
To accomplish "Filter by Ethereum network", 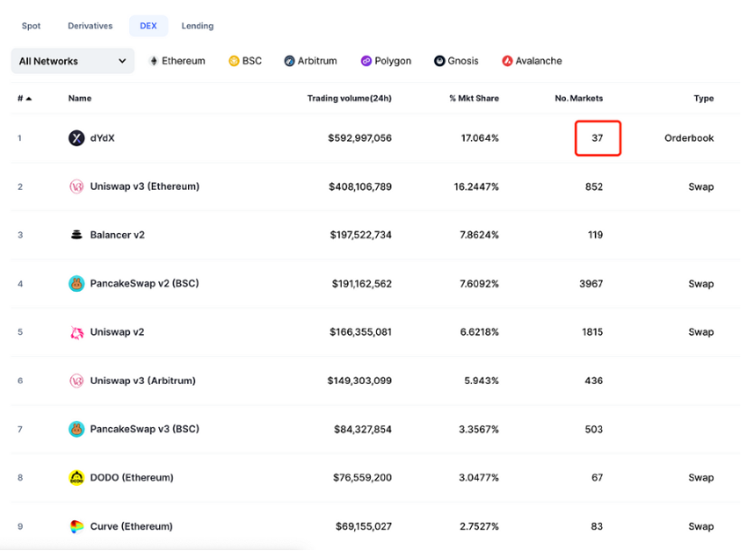I will point(177,61).
